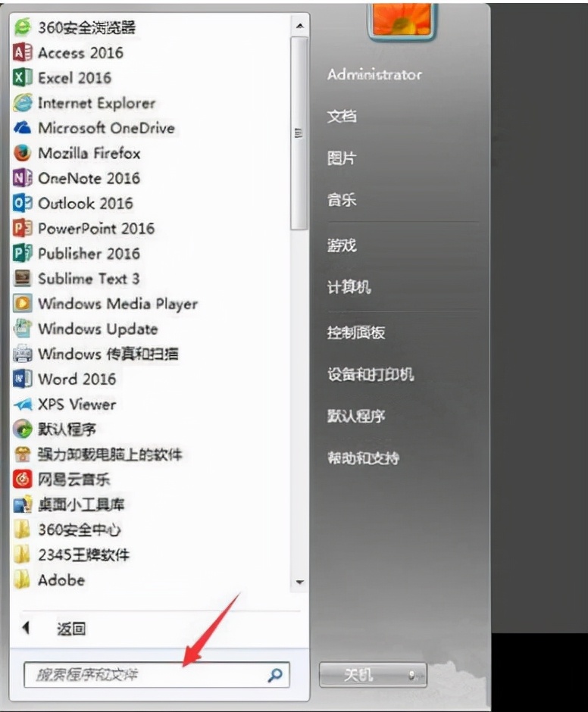The width and height of the screenshot is (588, 712).
Task: Open the Sublime Text 3 icon
Action: (x=22, y=278)
